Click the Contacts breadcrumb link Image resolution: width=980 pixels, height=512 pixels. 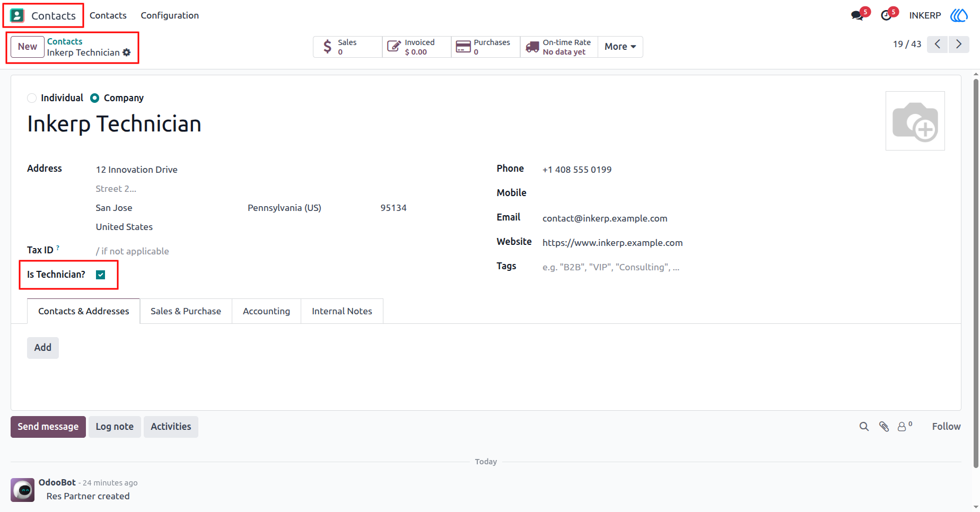coord(65,41)
